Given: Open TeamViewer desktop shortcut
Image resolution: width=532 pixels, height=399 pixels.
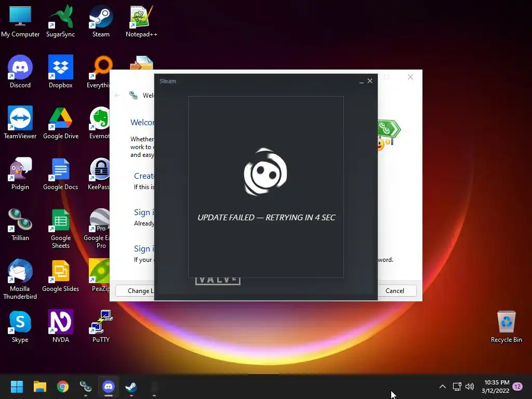Looking at the screenshot, I should pos(20,123).
